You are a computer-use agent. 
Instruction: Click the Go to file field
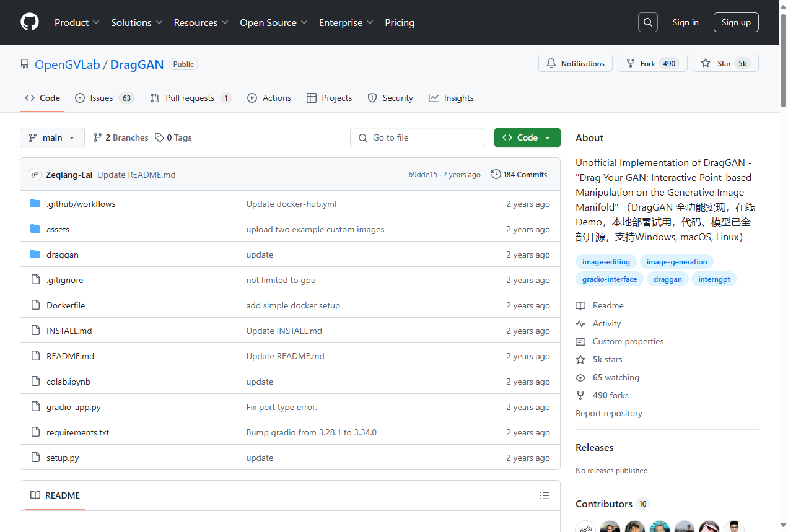[x=417, y=137]
